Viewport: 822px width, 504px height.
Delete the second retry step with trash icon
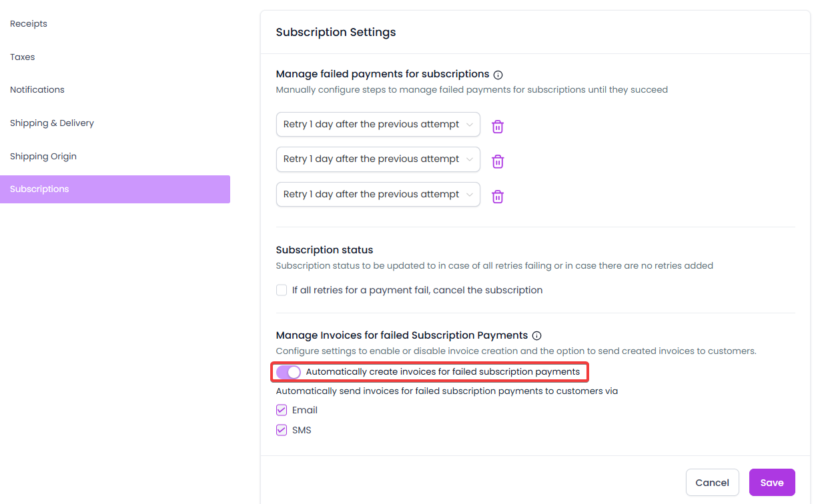[x=498, y=161]
